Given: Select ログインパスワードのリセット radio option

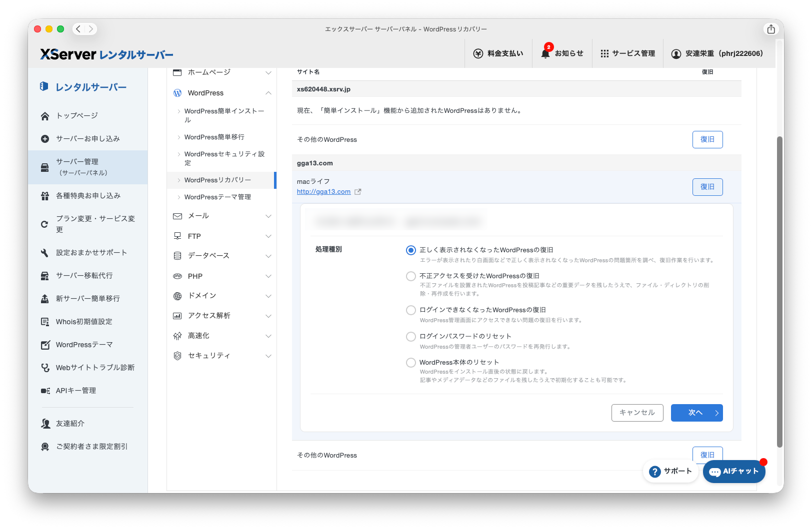Looking at the screenshot, I should pyautogui.click(x=411, y=337).
